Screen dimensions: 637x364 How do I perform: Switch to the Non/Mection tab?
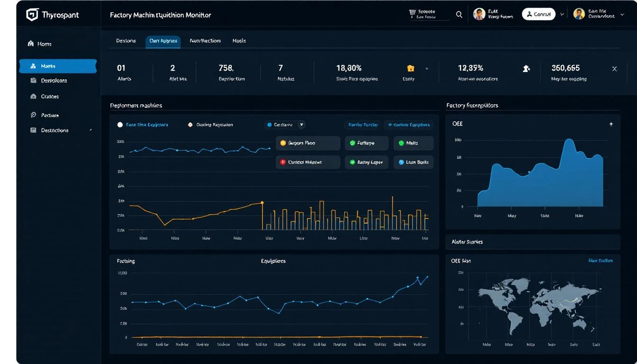[x=205, y=41]
